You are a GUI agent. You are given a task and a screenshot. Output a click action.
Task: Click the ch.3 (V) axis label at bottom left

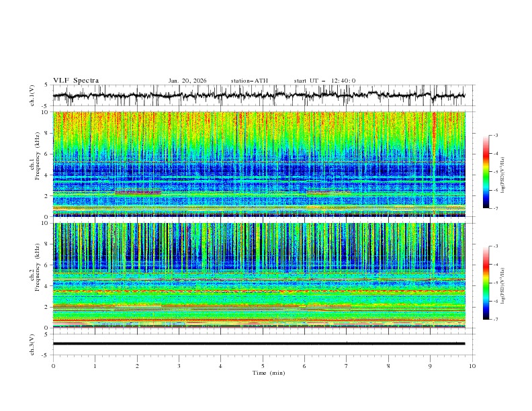[x=33, y=343]
